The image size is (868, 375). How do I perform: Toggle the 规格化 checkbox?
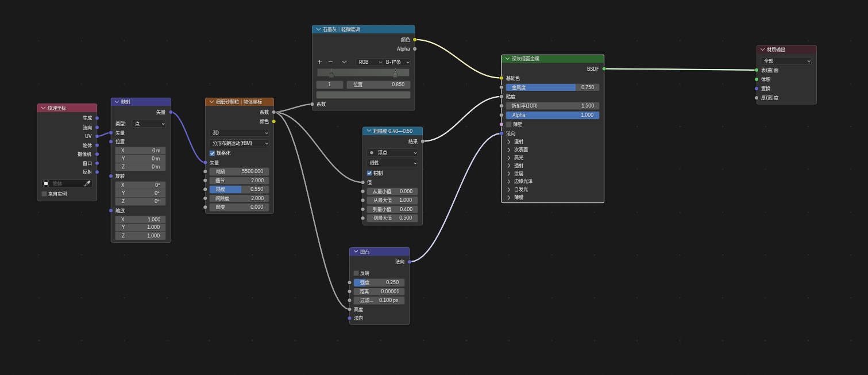(212, 154)
